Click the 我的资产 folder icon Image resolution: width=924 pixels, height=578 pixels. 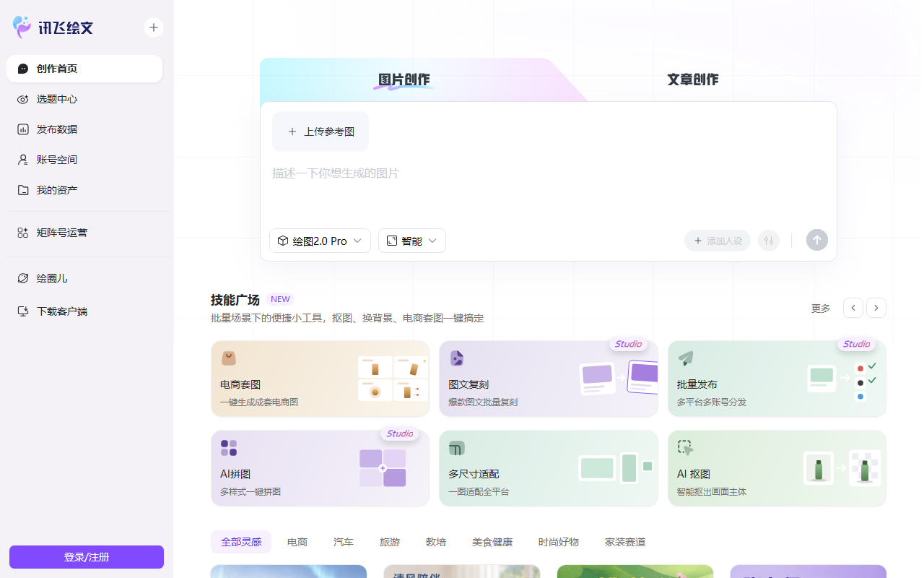coord(23,190)
